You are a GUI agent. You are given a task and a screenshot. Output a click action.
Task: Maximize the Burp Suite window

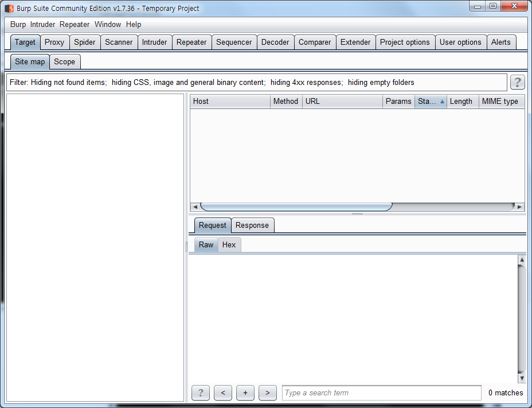click(x=493, y=6)
